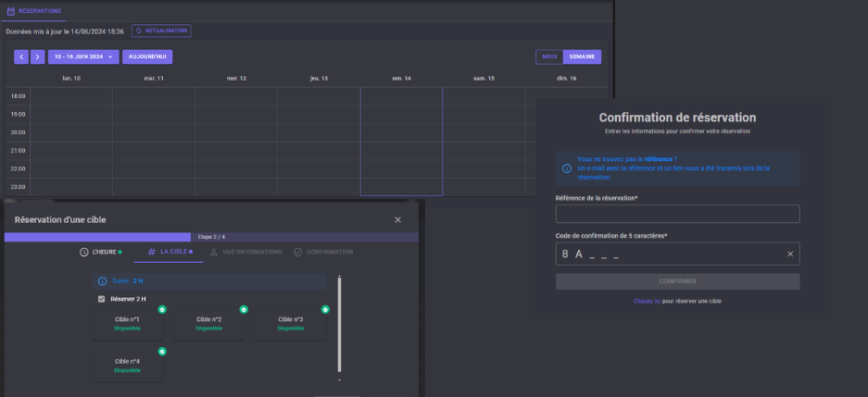Click scrollbar down arrow in target list
Image resolution: width=868 pixels, height=397 pixels.
point(339,380)
